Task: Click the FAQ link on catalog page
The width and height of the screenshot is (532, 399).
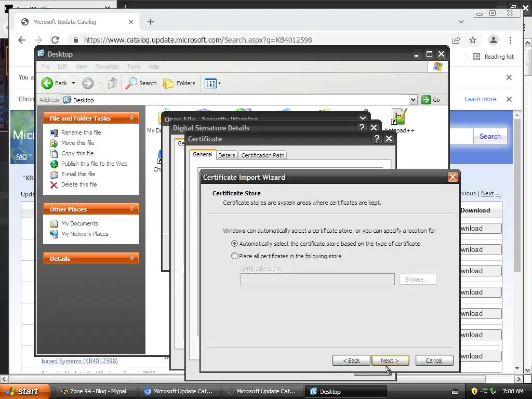Action: [21, 157]
